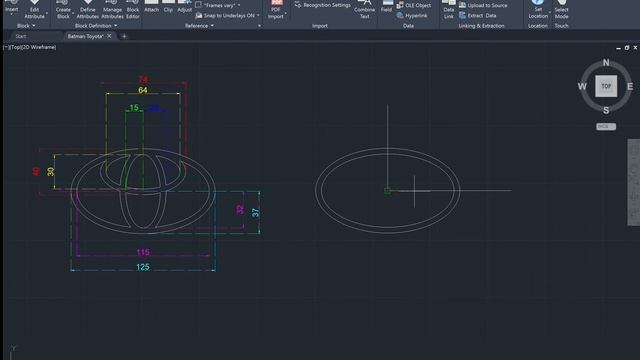Click the Combine Text tool
Screen dimensions: 640x360
[x=364, y=10]
